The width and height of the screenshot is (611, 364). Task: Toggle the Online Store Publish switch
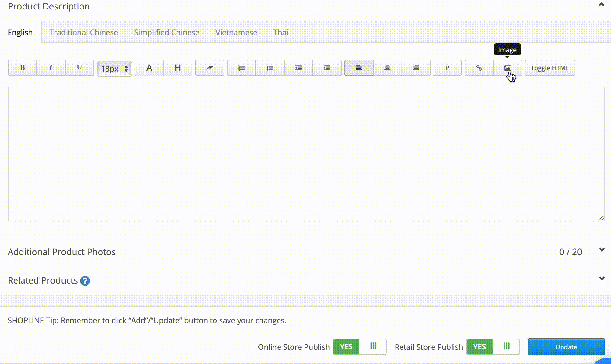360,347
